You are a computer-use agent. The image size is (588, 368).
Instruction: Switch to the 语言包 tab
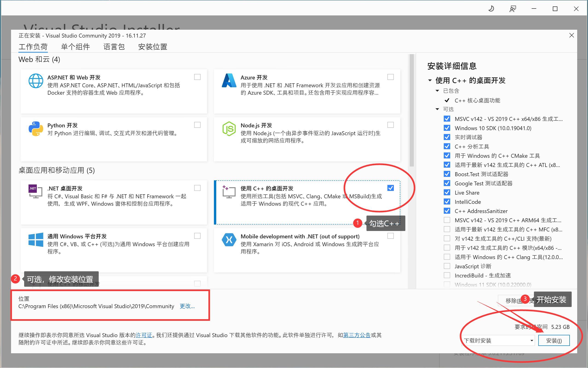click(114, 47)
